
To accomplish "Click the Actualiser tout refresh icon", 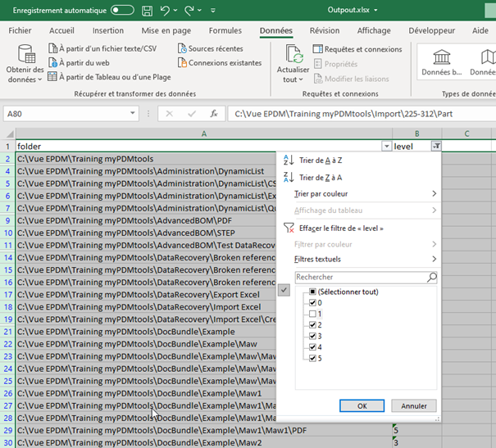I will click(x=295, y=56).
